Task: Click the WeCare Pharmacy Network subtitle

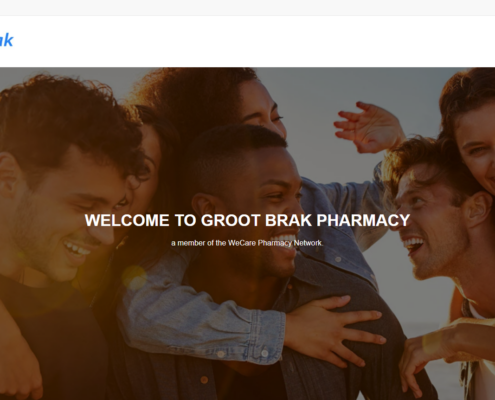Action: tap(247, 243)
